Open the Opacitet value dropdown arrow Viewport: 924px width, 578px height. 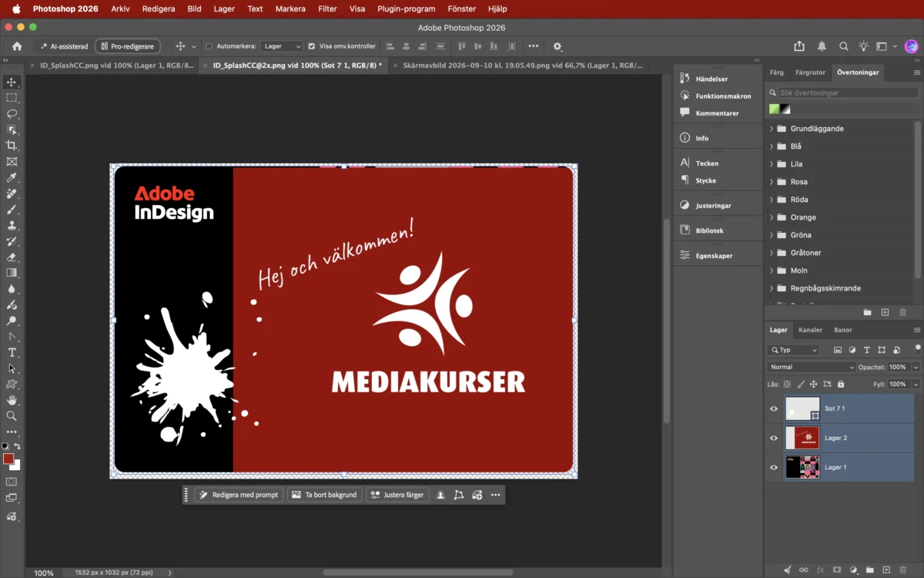tap(916, 367)
